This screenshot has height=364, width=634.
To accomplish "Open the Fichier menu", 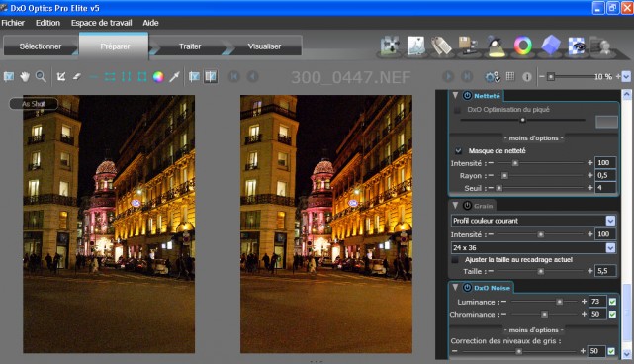I will 13,23.
